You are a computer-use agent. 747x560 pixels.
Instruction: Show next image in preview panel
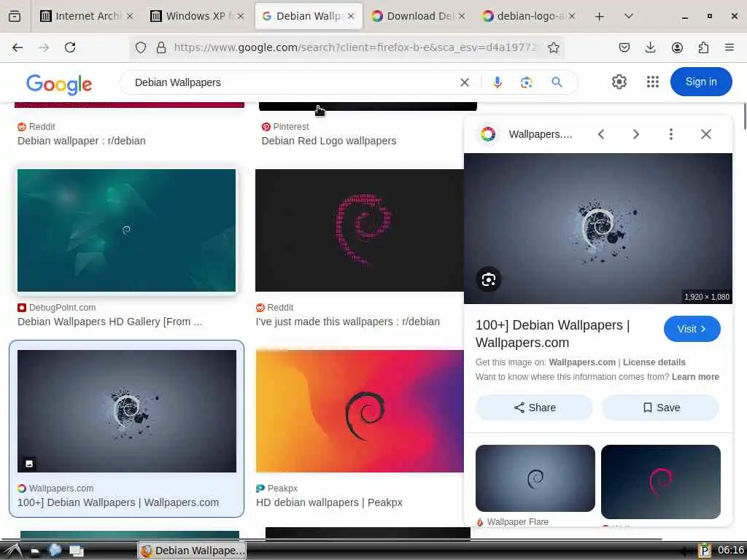[636, 134]
